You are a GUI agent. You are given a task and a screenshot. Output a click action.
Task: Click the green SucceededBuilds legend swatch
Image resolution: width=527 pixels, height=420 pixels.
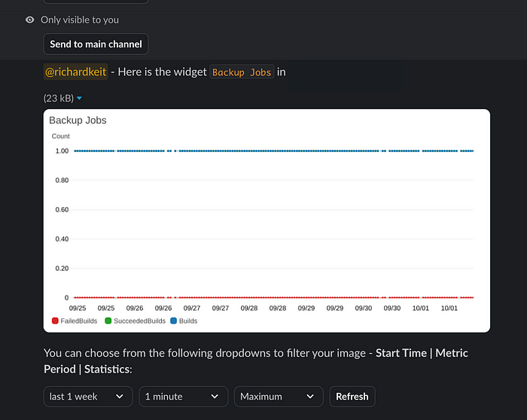tap(108, 321)
